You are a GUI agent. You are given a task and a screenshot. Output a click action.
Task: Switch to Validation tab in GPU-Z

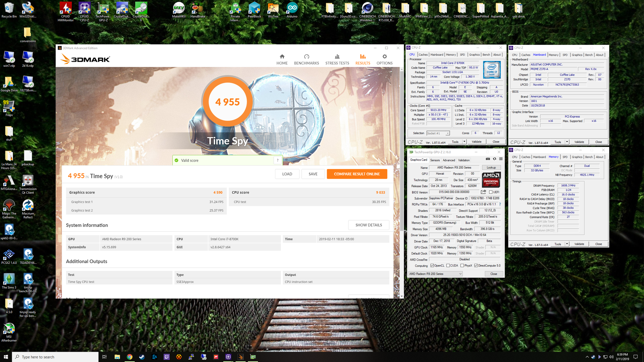coord(464,160)
